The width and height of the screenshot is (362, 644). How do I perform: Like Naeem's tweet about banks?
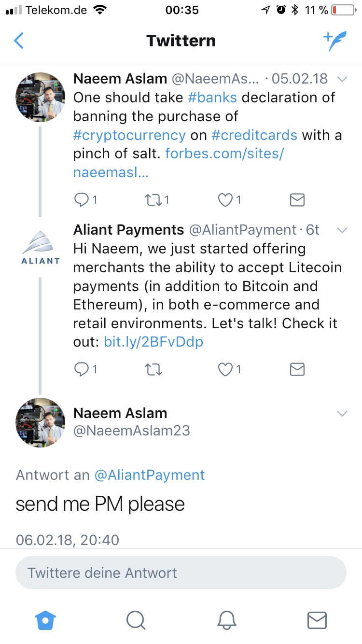coord(225,199)
